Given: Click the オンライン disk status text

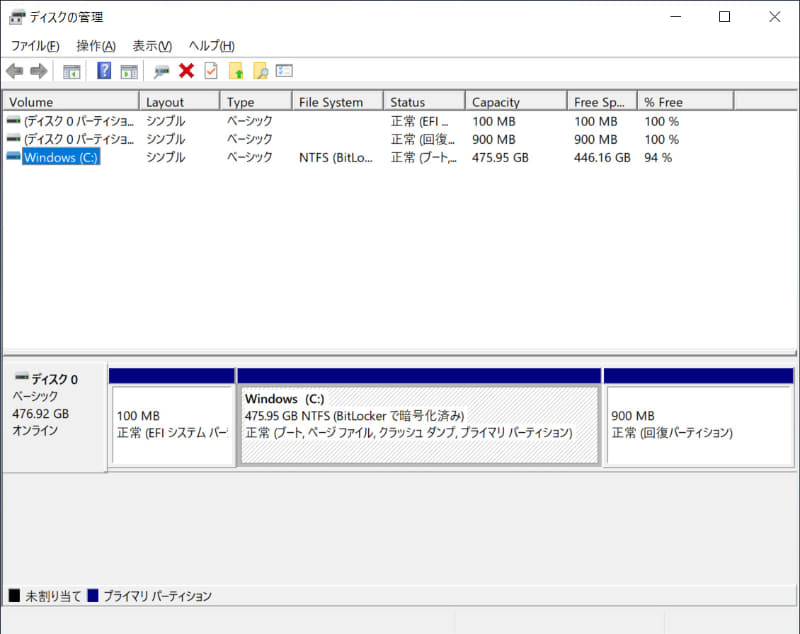Looking at the screenshot, I should 35,430.
